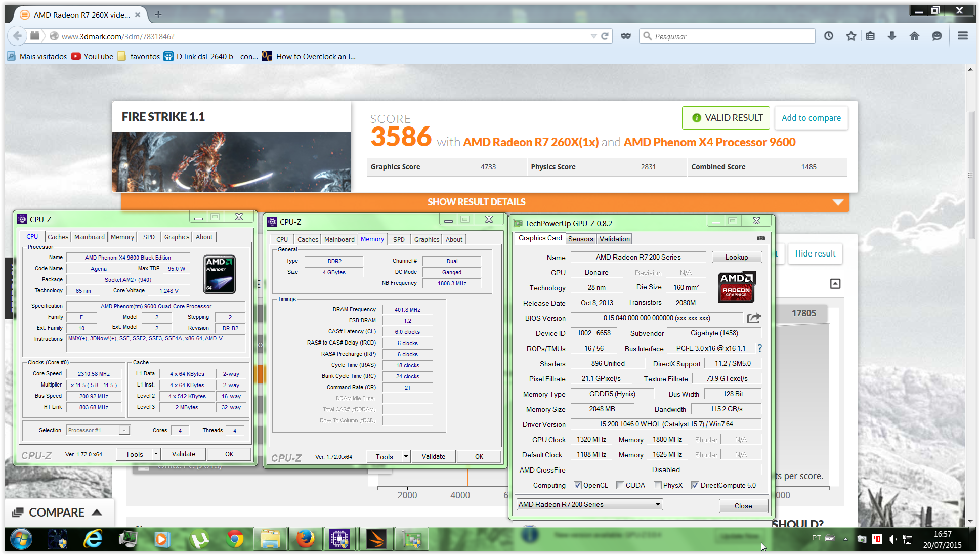Image resolution: width=980 pixels, height=555 pixels.
Task: Open the Tools dropdown arrow in left CPU-Z
Action: point(156,454)
